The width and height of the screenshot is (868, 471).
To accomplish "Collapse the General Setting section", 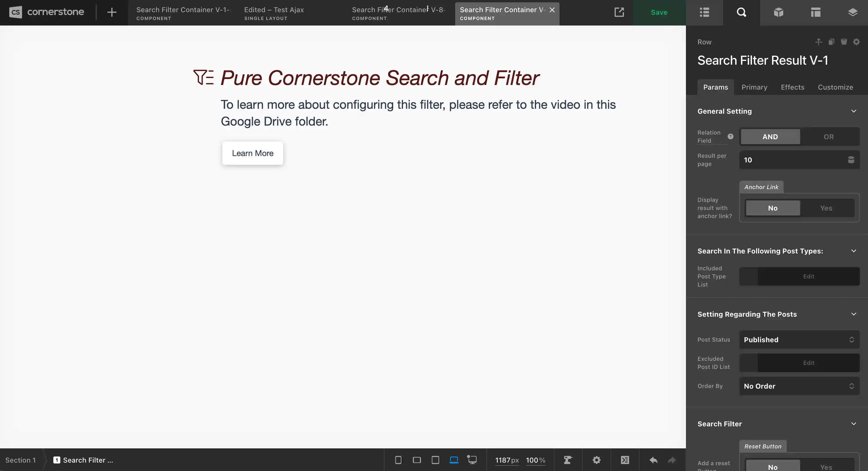I will (x=854, y=111).
